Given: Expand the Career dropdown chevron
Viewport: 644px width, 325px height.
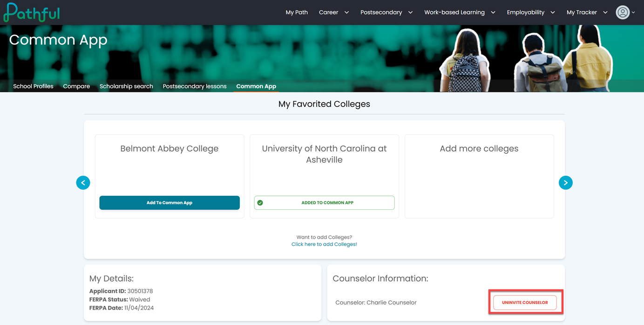Looking at the screenshot, I should point(346,13).
